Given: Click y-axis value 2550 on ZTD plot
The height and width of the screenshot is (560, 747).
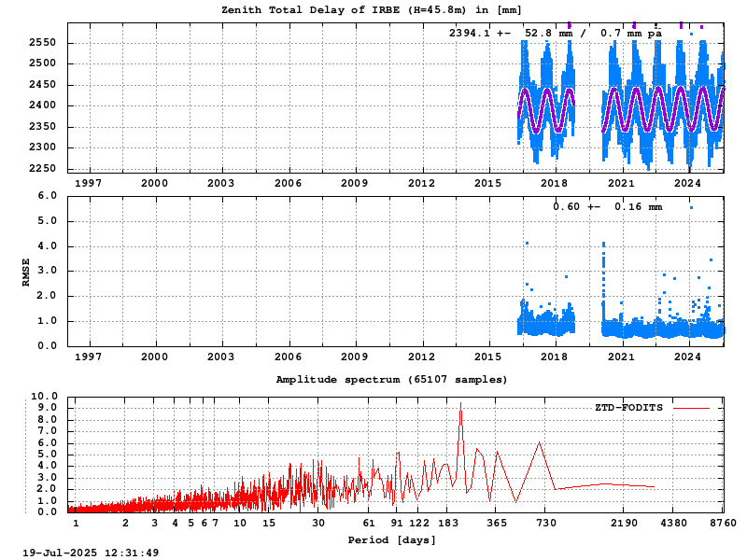Looking at the screenshot, I should [42, 42].
